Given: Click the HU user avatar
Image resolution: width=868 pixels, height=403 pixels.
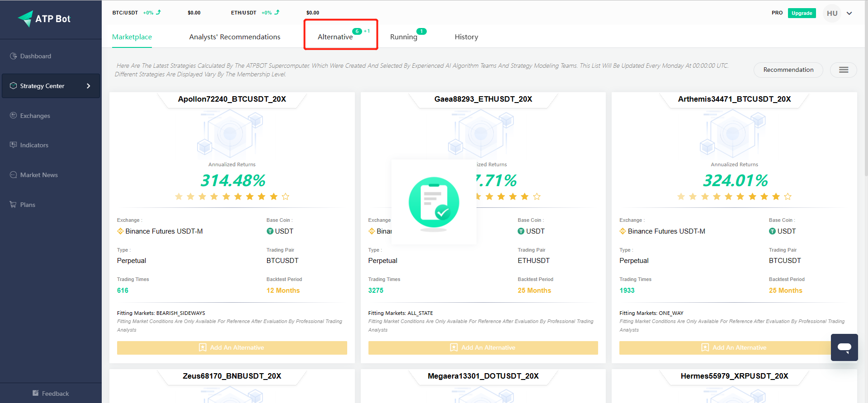Looking at the screenshot, I should pos(832,13).
